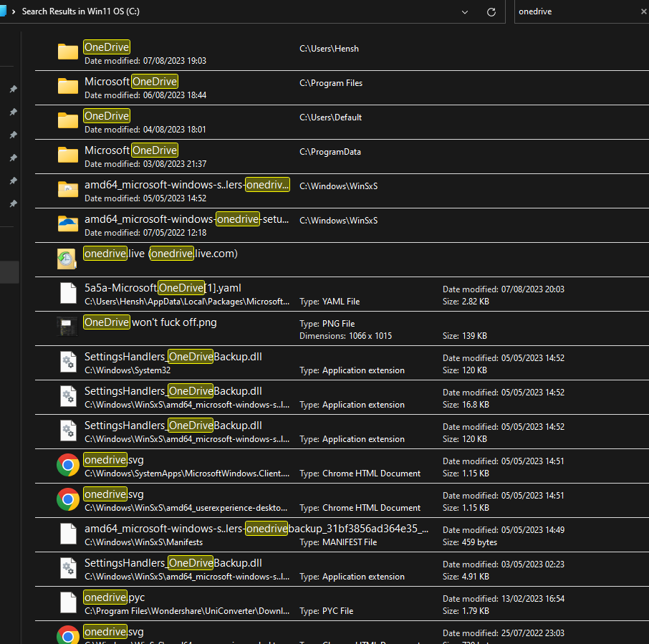The image size is (649, 644).
Task: Select the OneDrive folder icon in C:\Users\Hensh
Action: [x=68, y=52]
